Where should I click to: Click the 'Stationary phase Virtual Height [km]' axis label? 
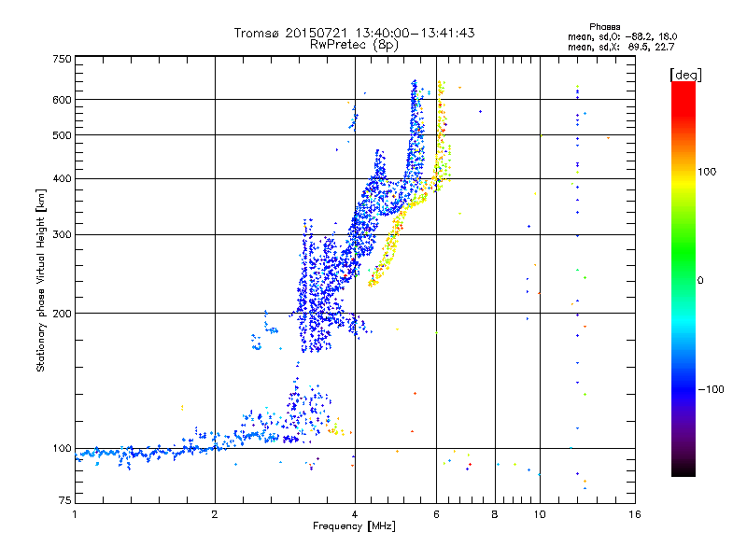point(40,281)
